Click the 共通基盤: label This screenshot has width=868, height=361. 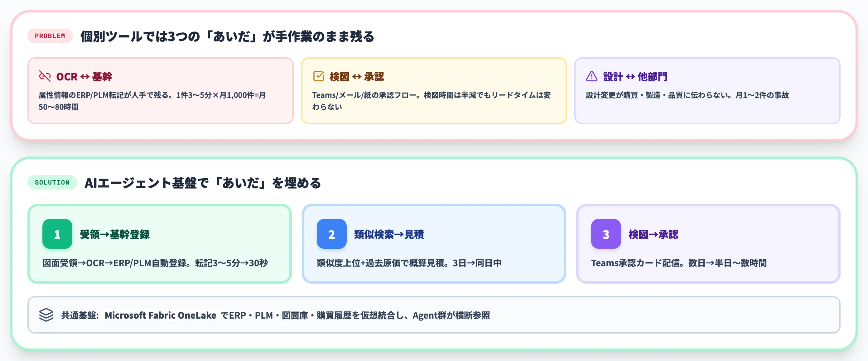tap(80, 315)
